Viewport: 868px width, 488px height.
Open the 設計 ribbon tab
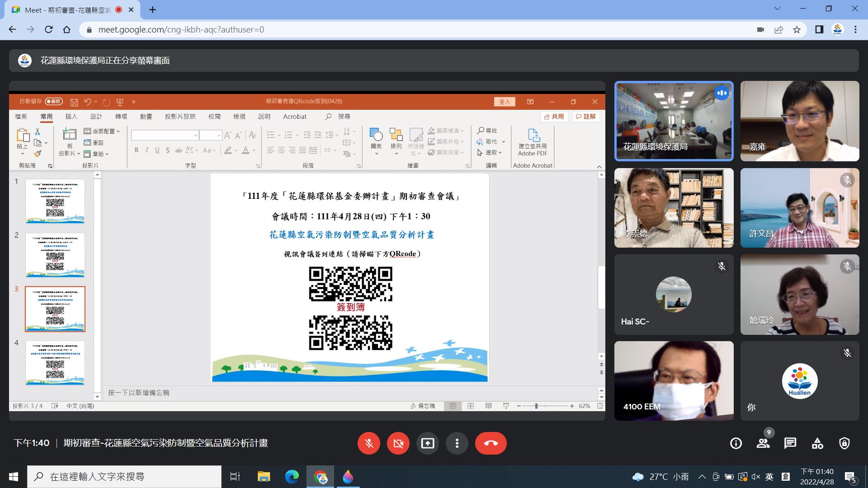pos(96,117)
